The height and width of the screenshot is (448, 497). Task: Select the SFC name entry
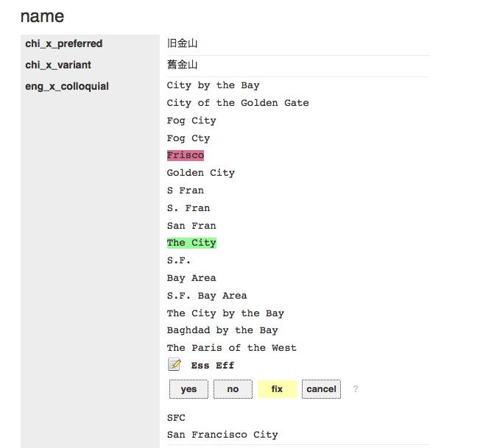(176, 417)
